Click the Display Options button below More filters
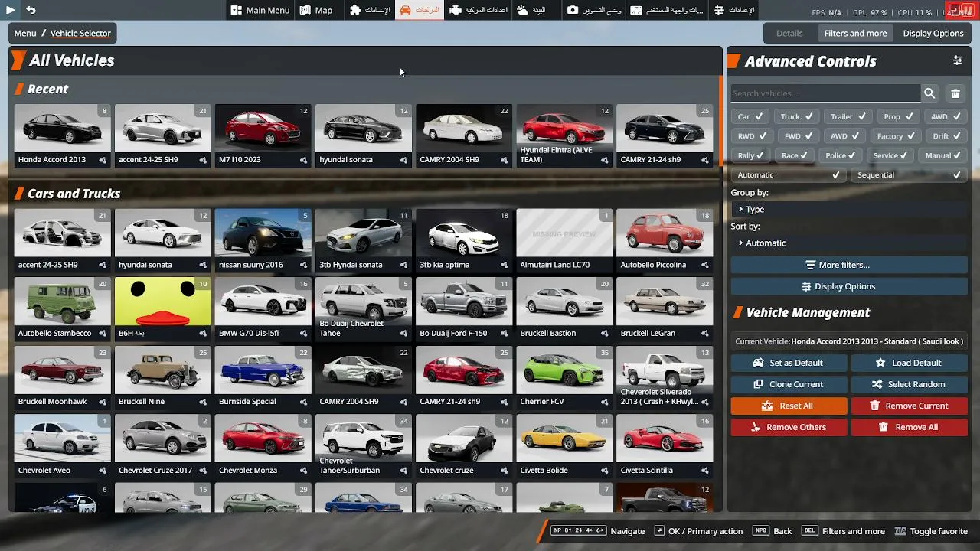Image resolution: width=980 pixels, height=551 pixels. 849,286
